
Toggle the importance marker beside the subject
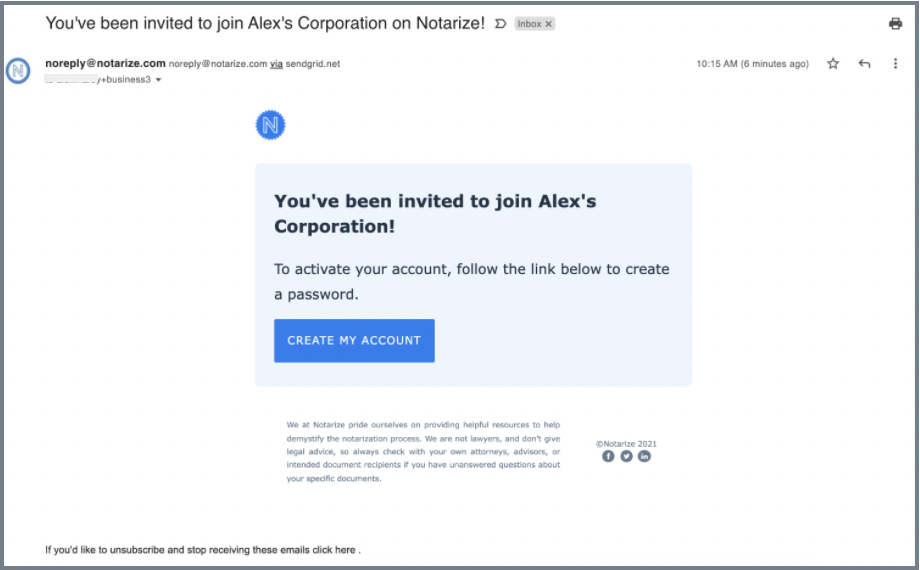coord(500,24)
